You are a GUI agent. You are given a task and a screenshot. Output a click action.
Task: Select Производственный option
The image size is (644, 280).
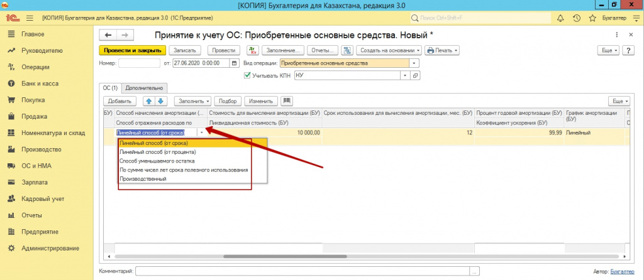[192, 179]
